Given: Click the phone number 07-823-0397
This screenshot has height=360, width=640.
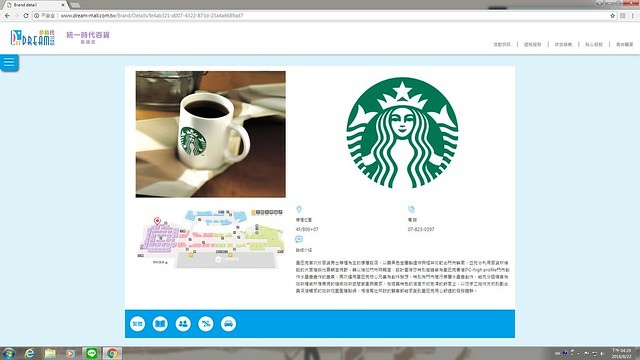Looking at the screenshot, I should (x=421, y=229).
